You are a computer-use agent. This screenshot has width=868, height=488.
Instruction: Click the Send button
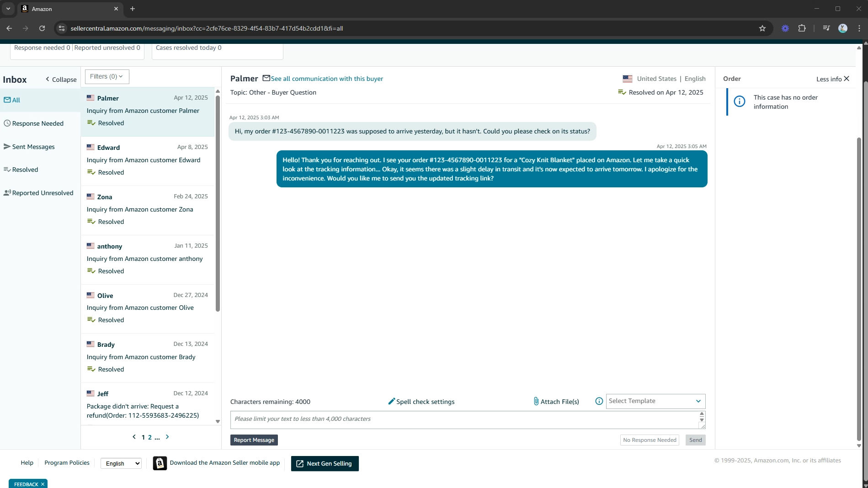click(695, 440)
